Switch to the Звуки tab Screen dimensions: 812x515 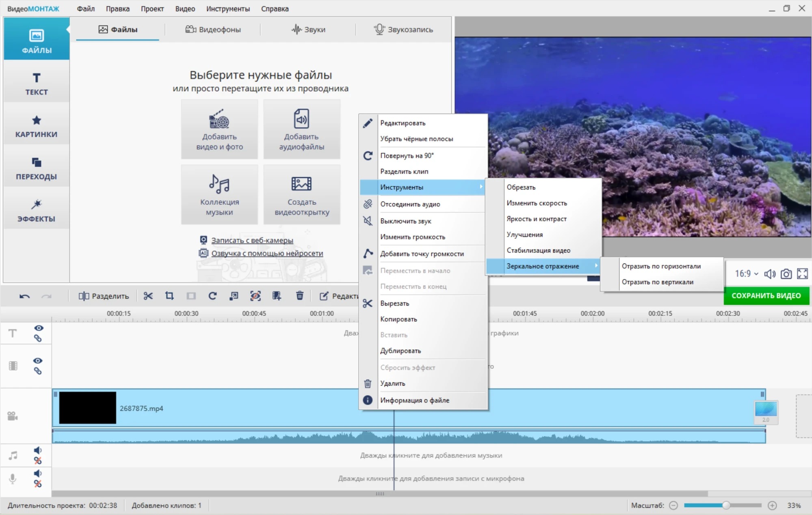308,29
